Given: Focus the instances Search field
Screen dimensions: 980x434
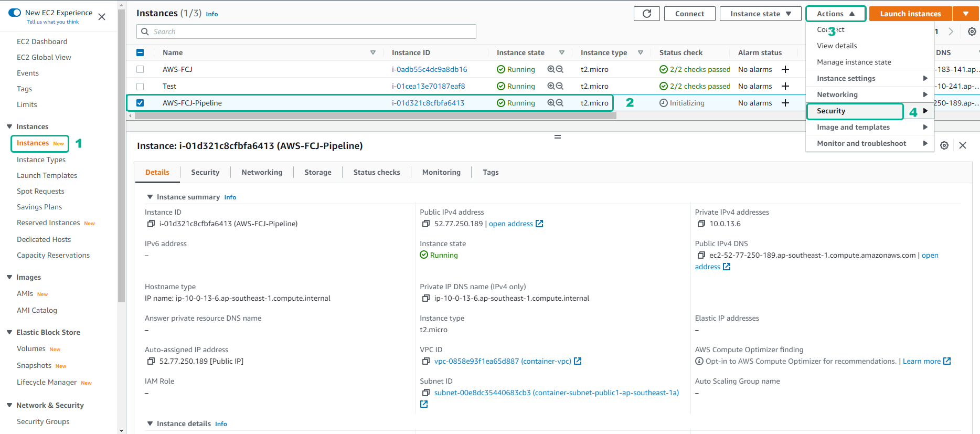Looking at the screenshot, I should point(312,31).
